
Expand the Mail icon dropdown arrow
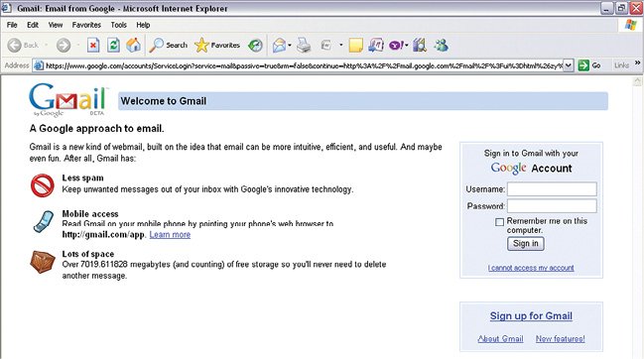tap(290, 46)
